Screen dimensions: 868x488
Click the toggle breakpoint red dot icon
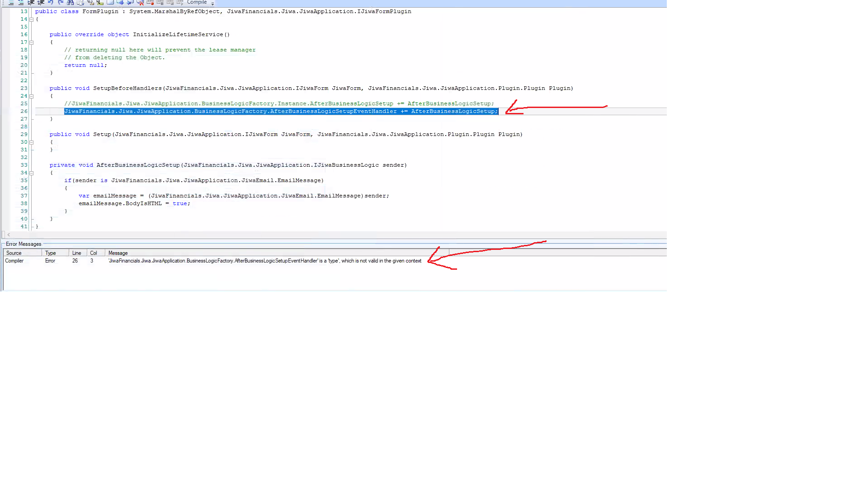point(150,2)
